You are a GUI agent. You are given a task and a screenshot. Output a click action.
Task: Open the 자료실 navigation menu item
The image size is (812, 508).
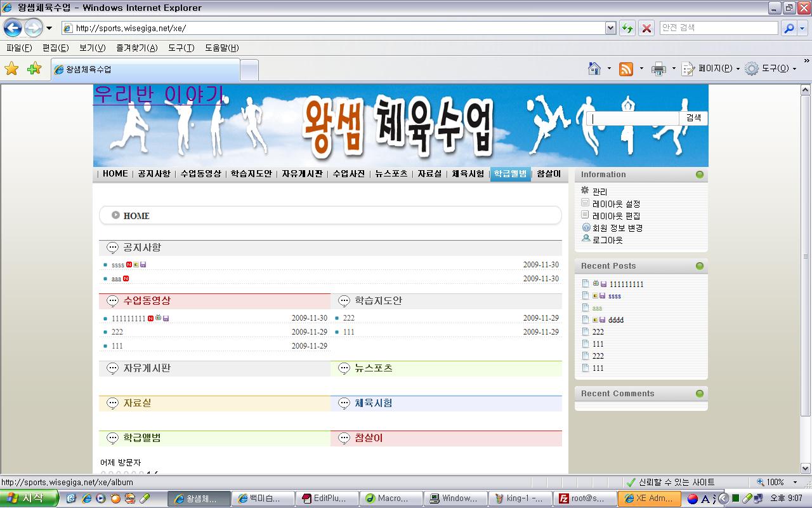click(x=429, y=173)
